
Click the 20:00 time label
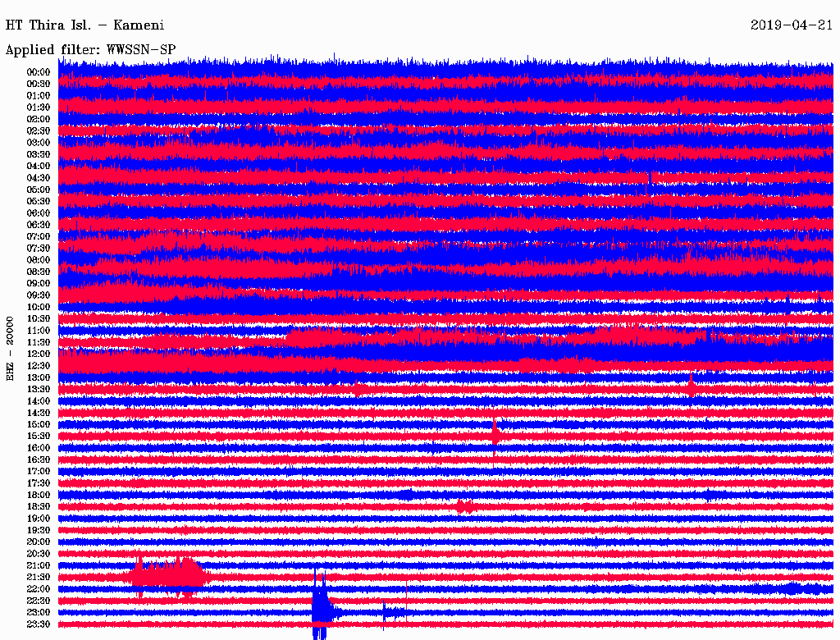coord(39,542)
